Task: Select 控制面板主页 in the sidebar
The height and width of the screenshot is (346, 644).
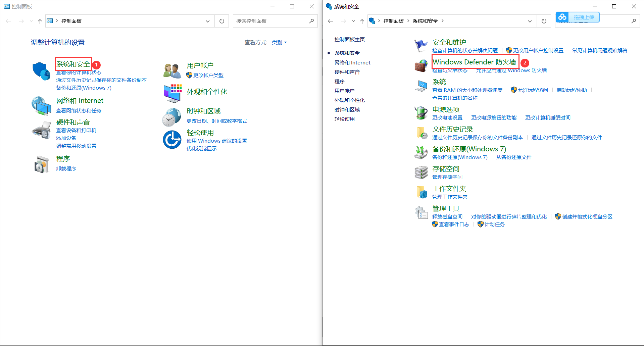Action: point(350,40)
